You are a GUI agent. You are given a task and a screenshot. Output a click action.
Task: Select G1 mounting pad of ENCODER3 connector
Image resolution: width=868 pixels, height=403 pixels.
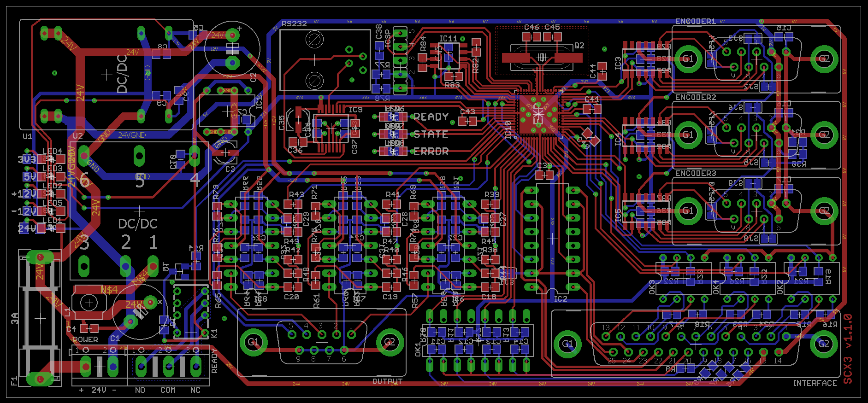(x=688, y=210)
